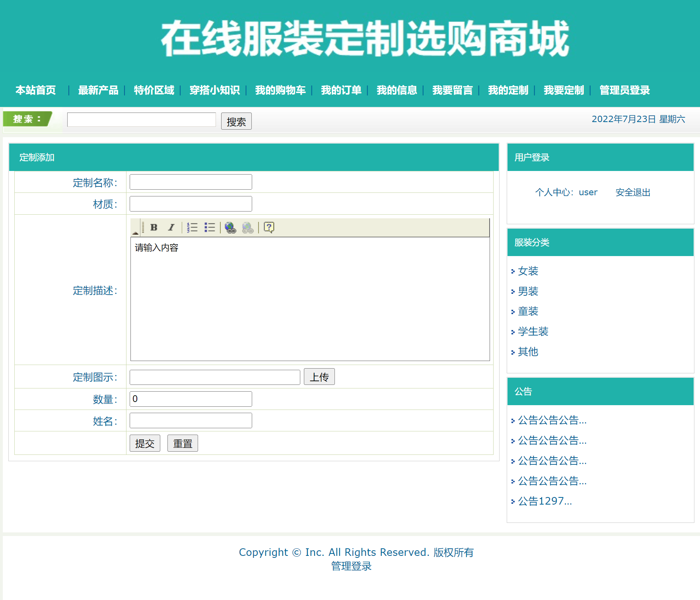Open the 公告1297 announcement
This screenshot has width=700, height=600.
pos(544,501)
